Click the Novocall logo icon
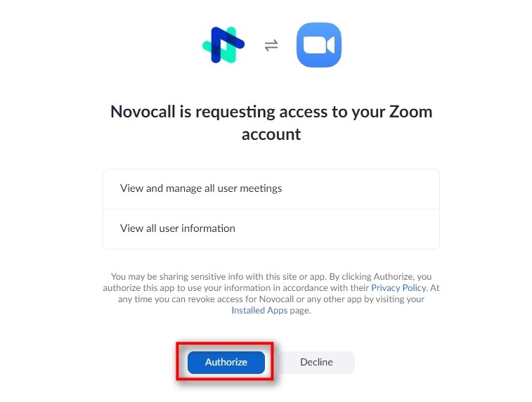 [x=223, y=45]
